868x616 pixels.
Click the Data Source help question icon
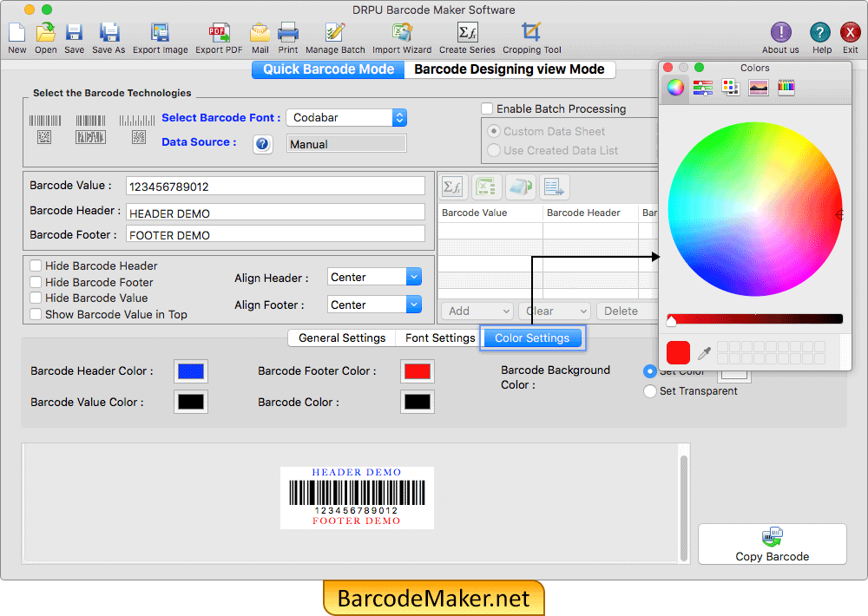(262, 144)
